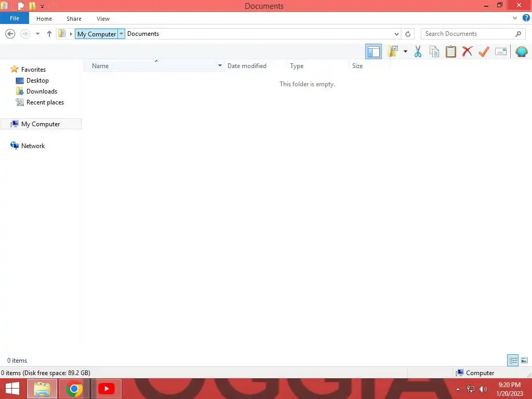Open the folder options dropdown arrow

[x=405, y=51]
